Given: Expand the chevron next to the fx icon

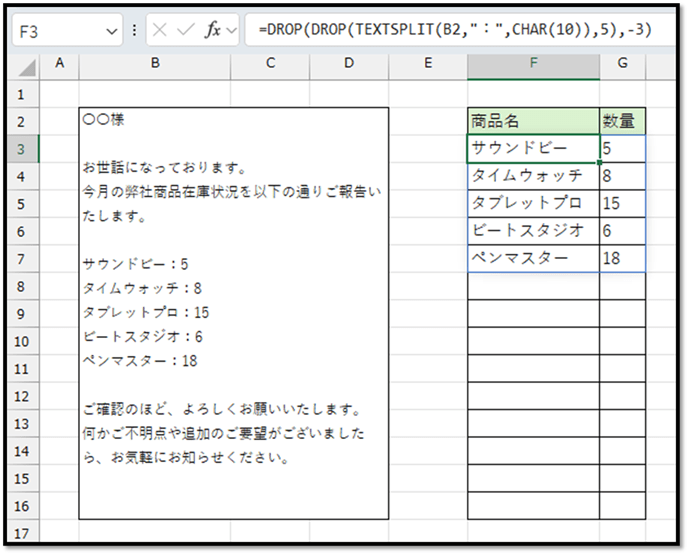Looking at the screenshot, I should click(233, 32).
